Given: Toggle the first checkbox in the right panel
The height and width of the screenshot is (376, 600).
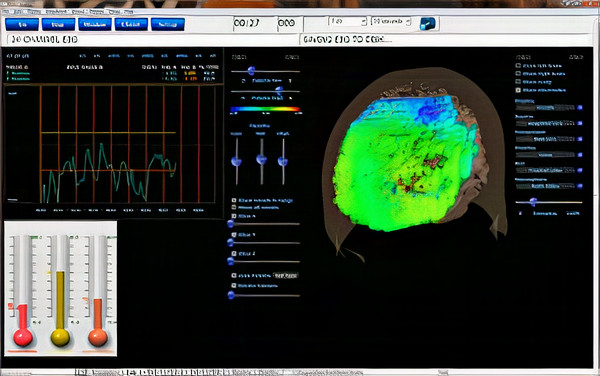Looking at the screenshot, I should click(x=518, y=65).
